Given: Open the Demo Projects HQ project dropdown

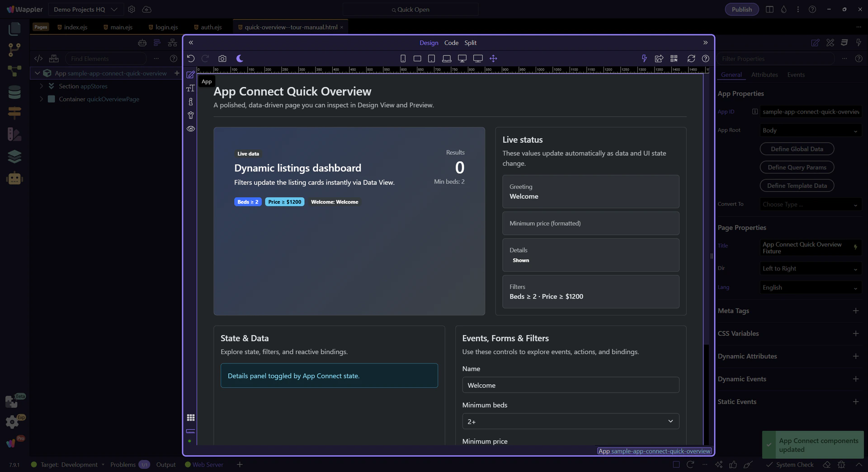Looking at the screenshot, I should point(85,10).
